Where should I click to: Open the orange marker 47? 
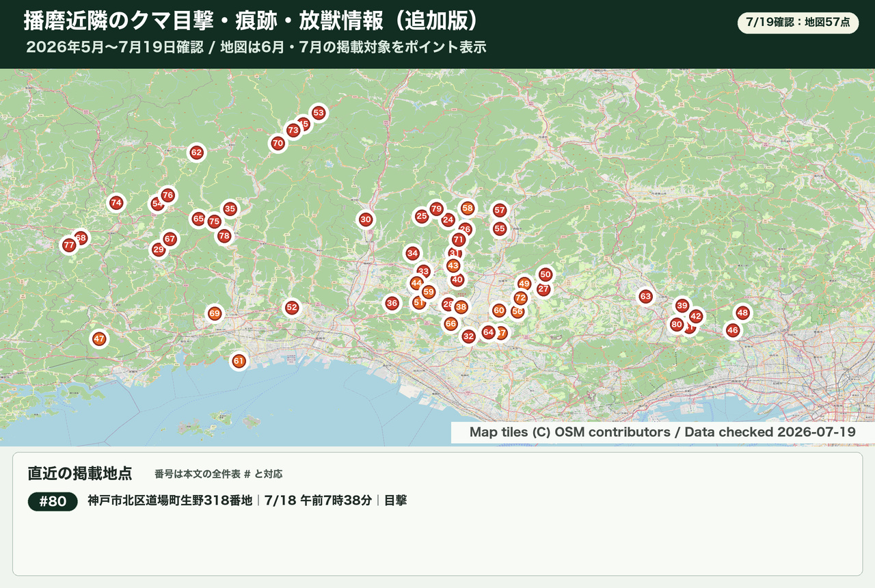(x=99, y=339)
